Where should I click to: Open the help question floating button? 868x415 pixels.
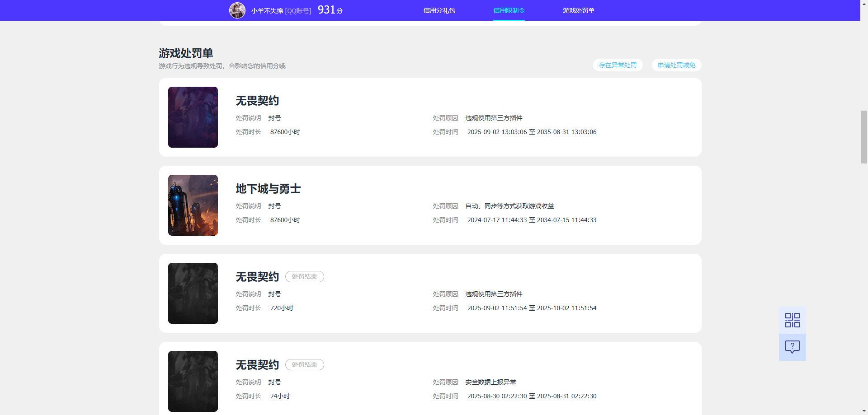pyautogui.click(x=793, y=347)
